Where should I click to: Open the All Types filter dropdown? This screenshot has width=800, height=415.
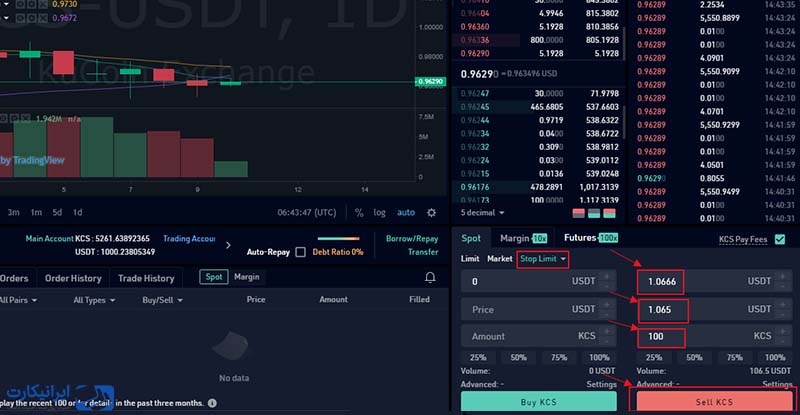point(94,300)
